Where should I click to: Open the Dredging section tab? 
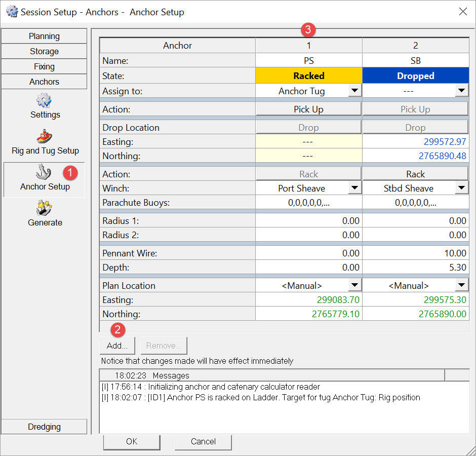(44, 427)
